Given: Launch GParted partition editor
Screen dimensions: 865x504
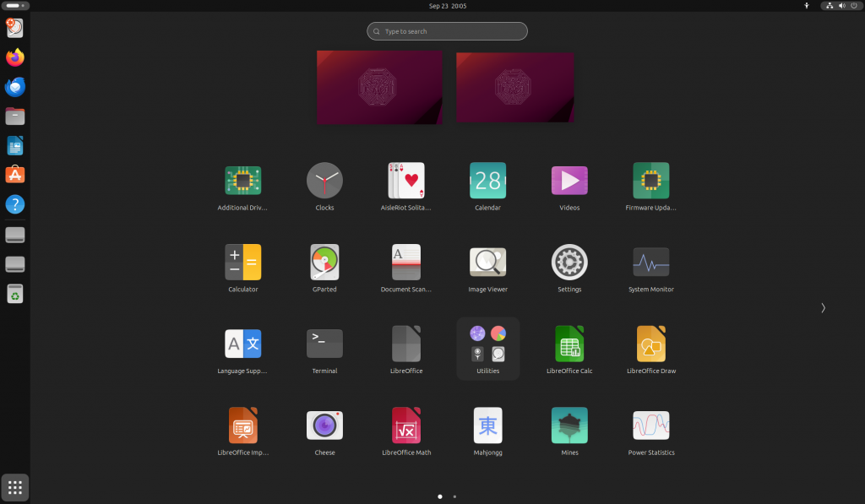Looking at the screenshot, I should (324, 262).
